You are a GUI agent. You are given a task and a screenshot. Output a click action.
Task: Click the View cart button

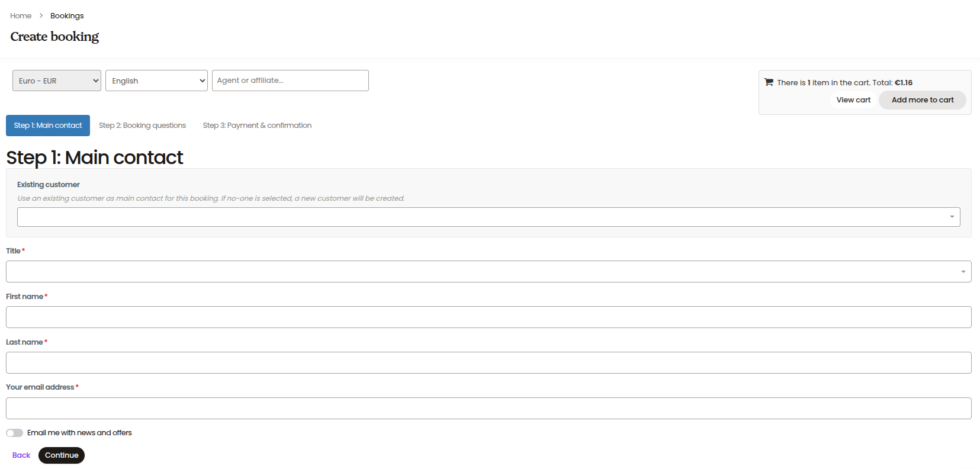[x=853, y=100]
